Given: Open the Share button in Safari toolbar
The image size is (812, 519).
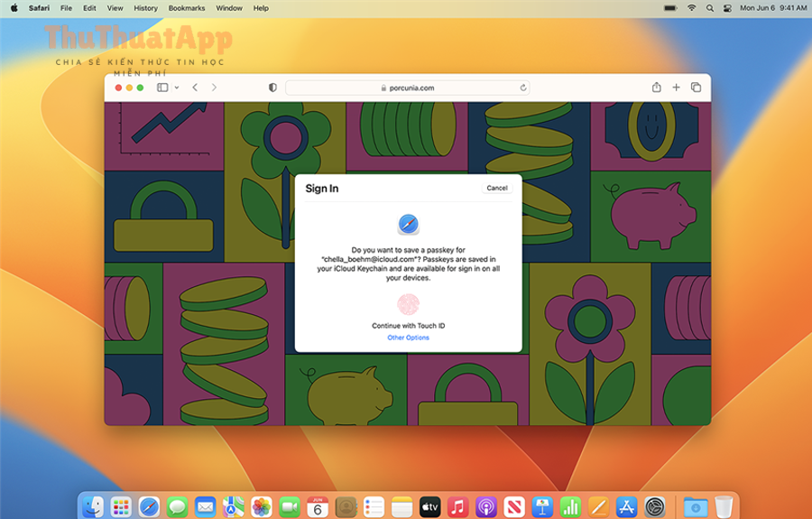Looking at the screenshot, I should pyautogui.click(x=657, y=88).
